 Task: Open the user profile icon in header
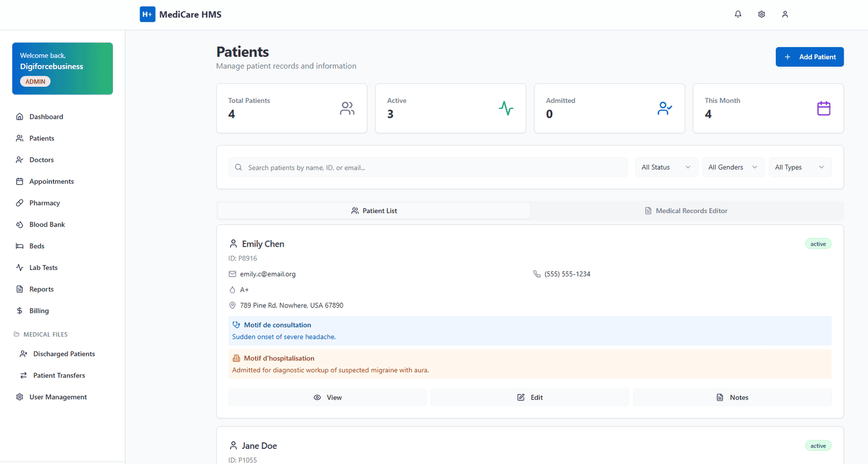[x=785, y=14]
